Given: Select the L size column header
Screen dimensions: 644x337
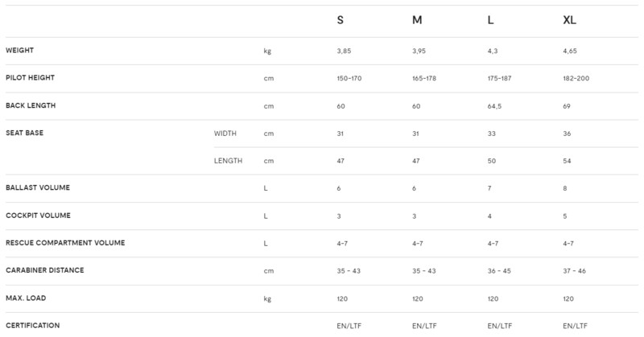Looking at the screenshot, I should pyautogui.click(x=490, y=20).
